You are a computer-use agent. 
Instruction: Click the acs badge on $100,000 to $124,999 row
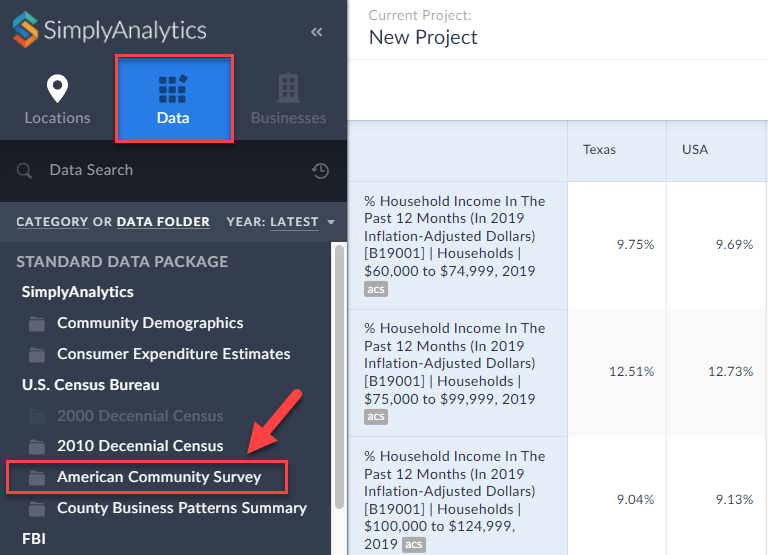413,544
